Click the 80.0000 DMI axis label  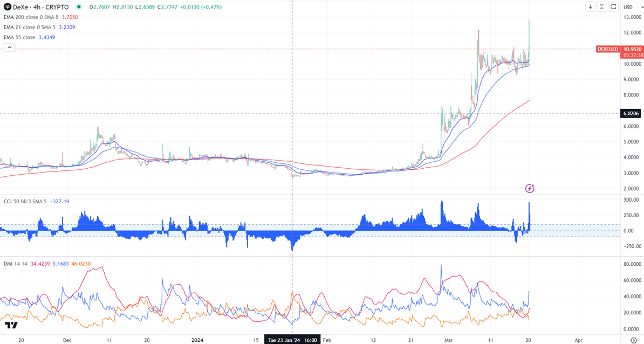click(632, 264)
